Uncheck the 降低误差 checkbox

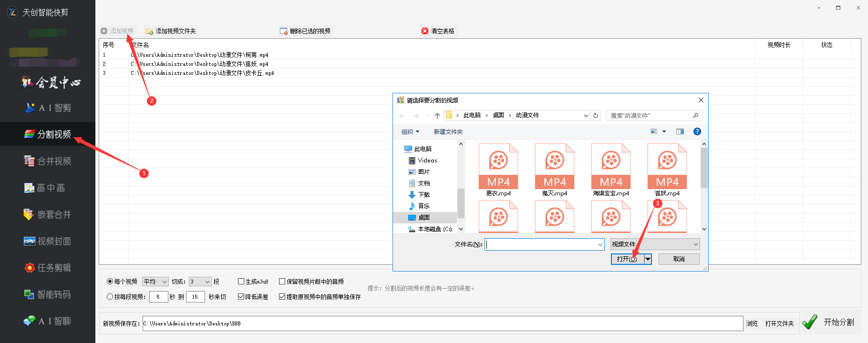point(253,296)
